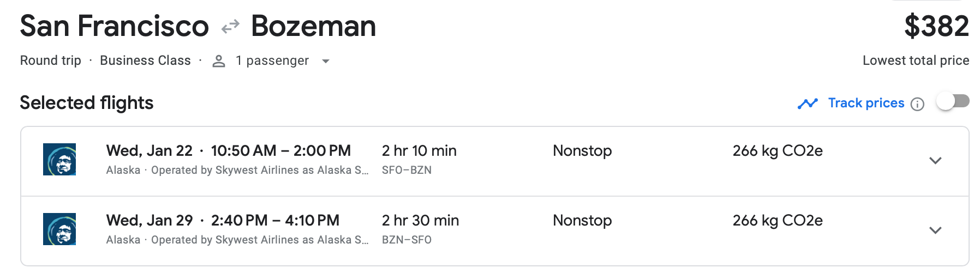
Task: Click Alaska logo on Jan 22 flight
Action: point(59,159)
